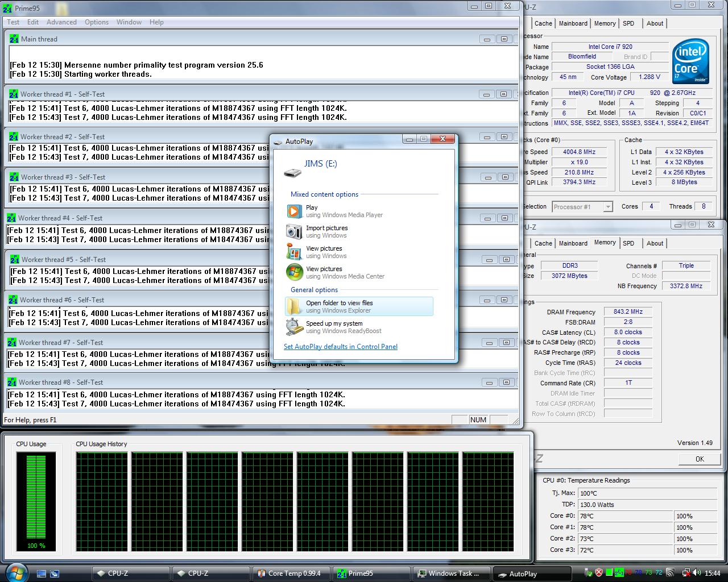Click Play using Windows Media Player icon

tap(294, 211)
